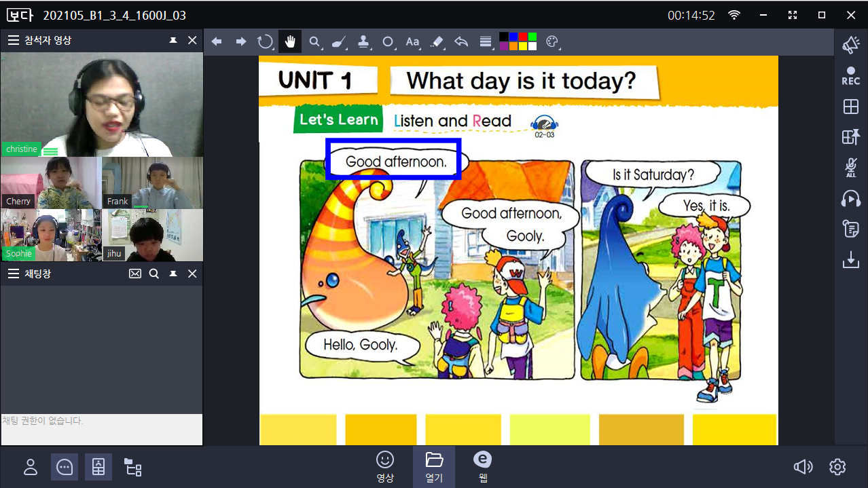Click the Is it Saturday? bubble

click(653, 174)
